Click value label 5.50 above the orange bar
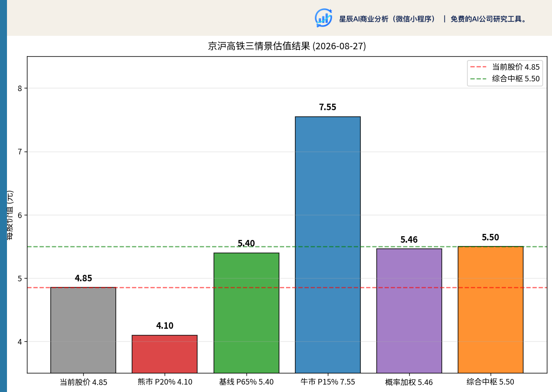Viewport: 552px width, 392px height. (x=491, y=238)
